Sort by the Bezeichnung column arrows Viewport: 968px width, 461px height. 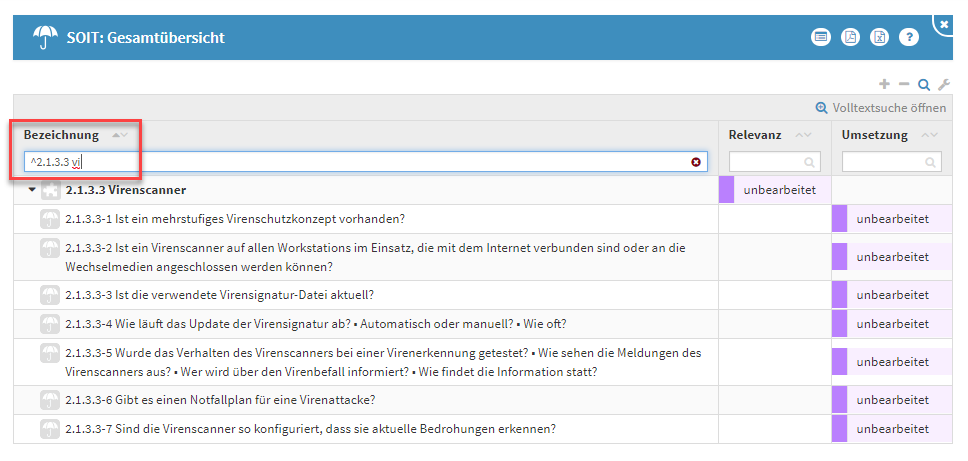pos(119,135)
